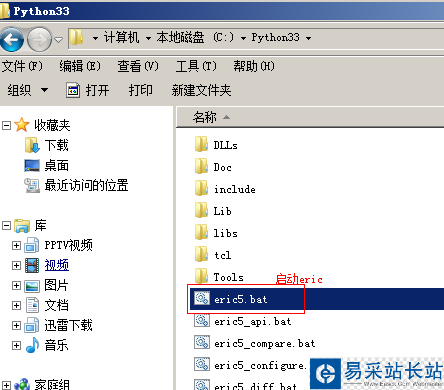Select 计算机 in the address bar

(121, 37)
